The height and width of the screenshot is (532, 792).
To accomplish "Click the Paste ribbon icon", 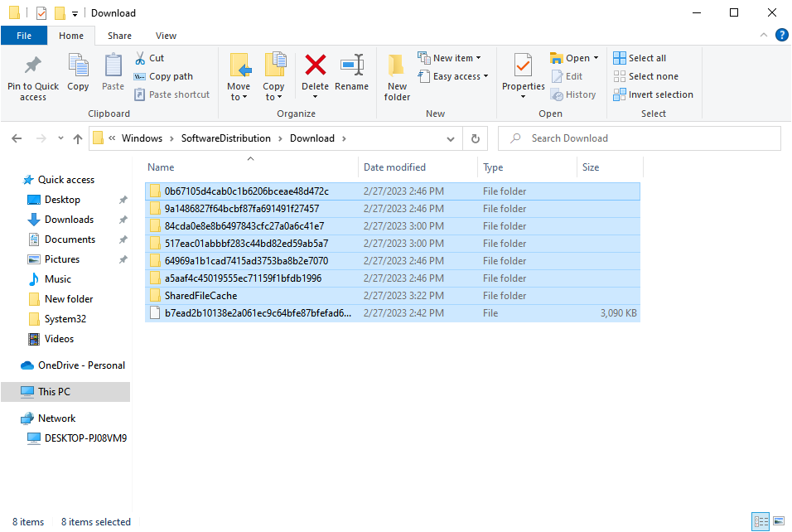I will point(113,65).
